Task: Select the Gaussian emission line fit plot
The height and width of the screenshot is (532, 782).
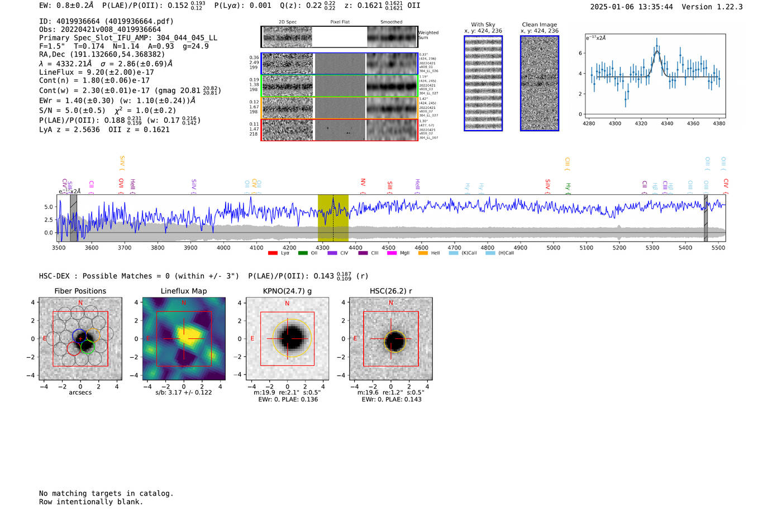Action: pyautogui.click(x=655, y=76)
